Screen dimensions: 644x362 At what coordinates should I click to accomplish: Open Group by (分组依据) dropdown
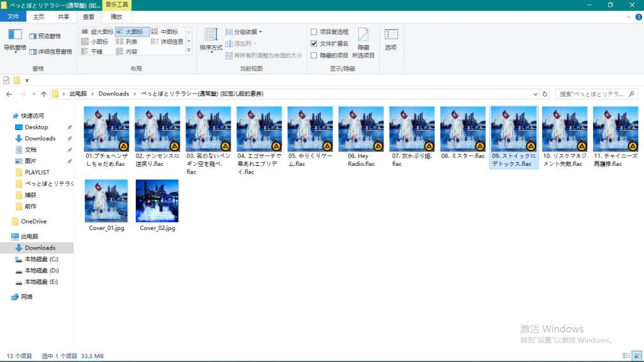tap(243, 31)
